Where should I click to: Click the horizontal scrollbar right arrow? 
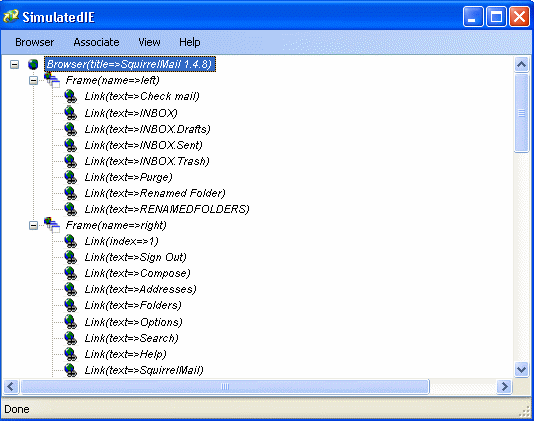pyautogui.click(x=504, y=387)
